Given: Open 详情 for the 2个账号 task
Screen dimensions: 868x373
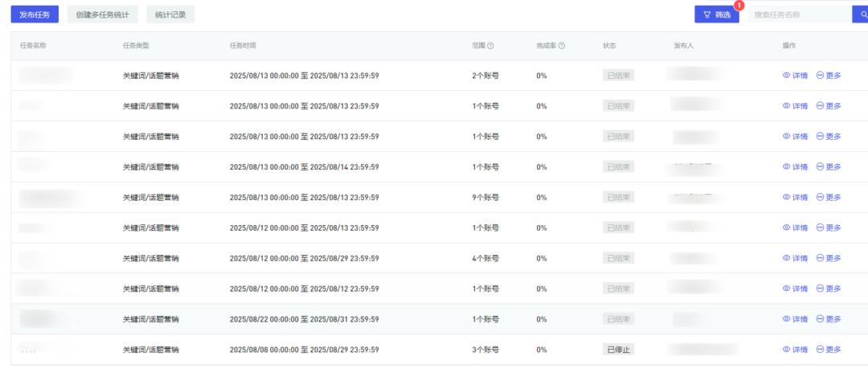Looking at the screenshot, I should tap(795, 76).
